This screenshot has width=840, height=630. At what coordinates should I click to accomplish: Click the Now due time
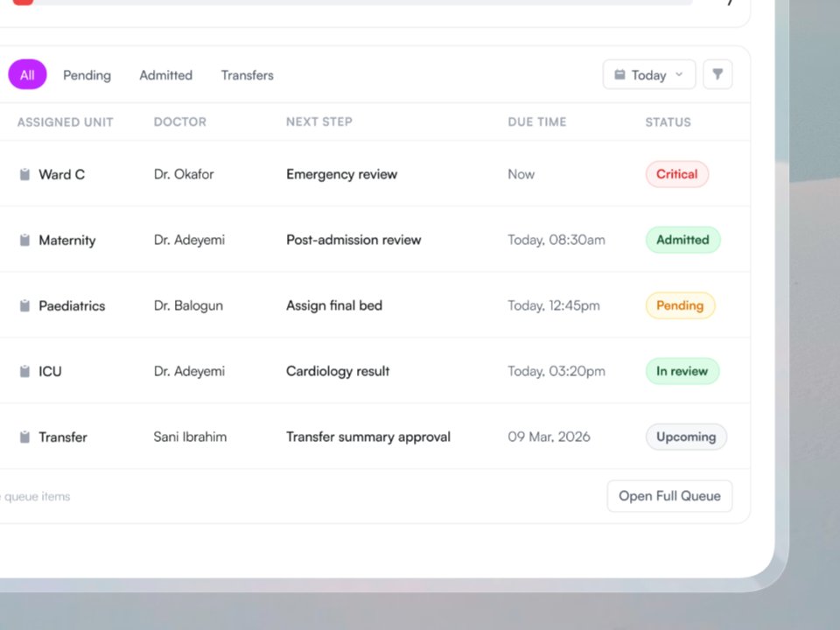pos(521,174)
